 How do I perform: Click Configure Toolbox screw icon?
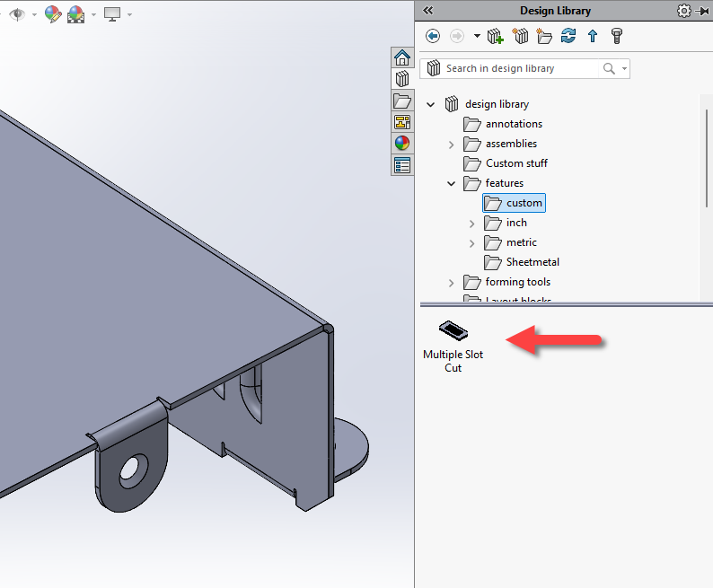(x=617, y=36)
